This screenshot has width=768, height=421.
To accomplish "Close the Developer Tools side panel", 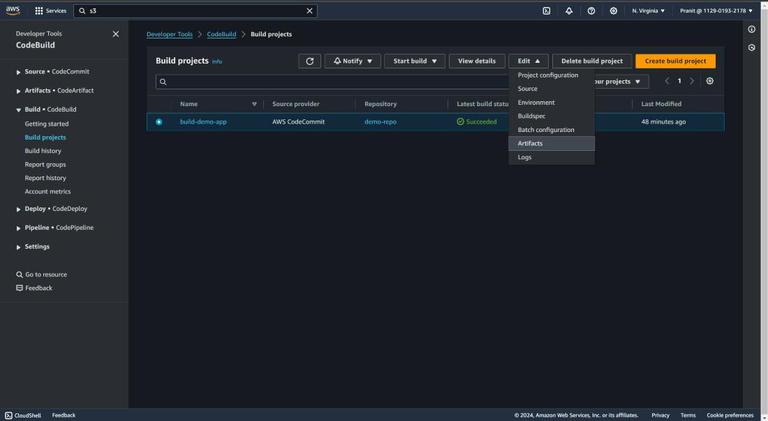I will click(x=116, y=34).
